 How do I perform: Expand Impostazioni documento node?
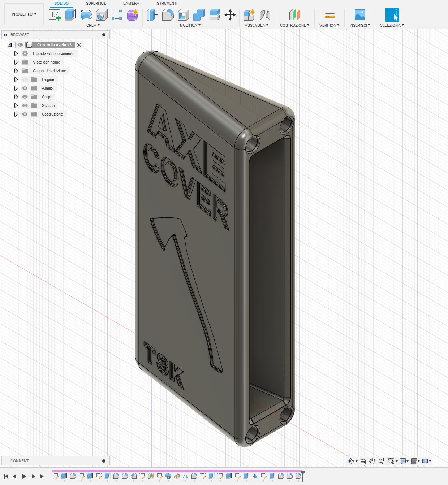coord(16,53)
